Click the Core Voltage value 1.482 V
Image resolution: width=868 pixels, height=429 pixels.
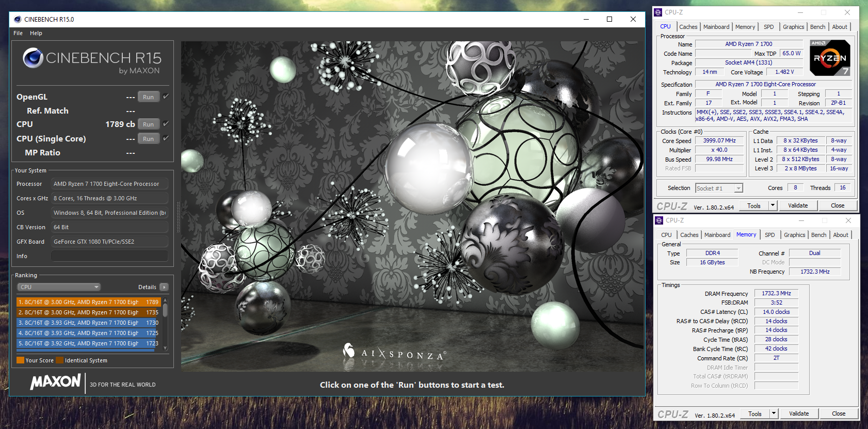click(784, 72)
